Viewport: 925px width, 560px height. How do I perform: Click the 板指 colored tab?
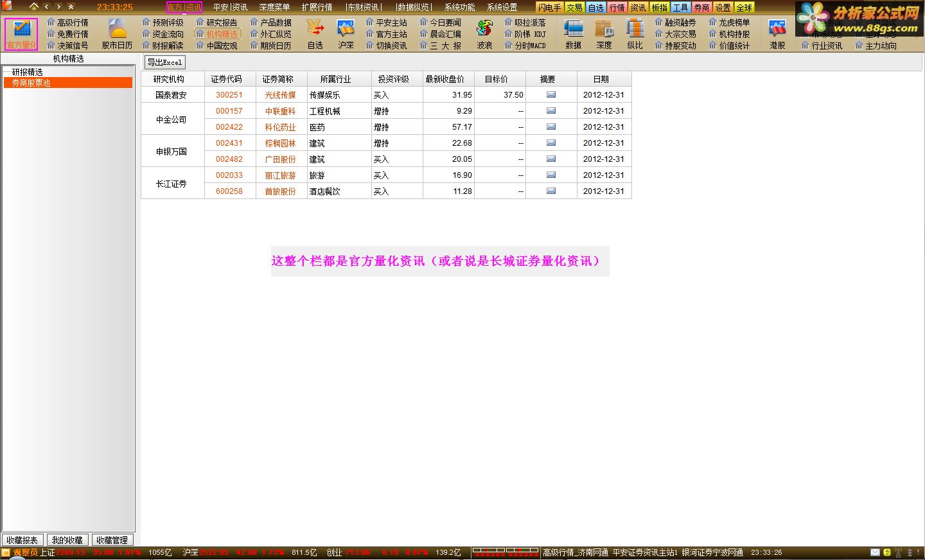(x=660, y=7)
